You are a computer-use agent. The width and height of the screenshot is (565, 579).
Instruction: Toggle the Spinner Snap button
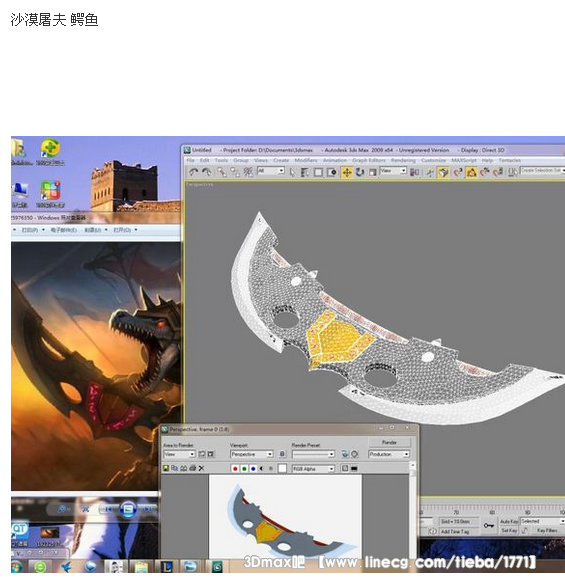[498, 172]
